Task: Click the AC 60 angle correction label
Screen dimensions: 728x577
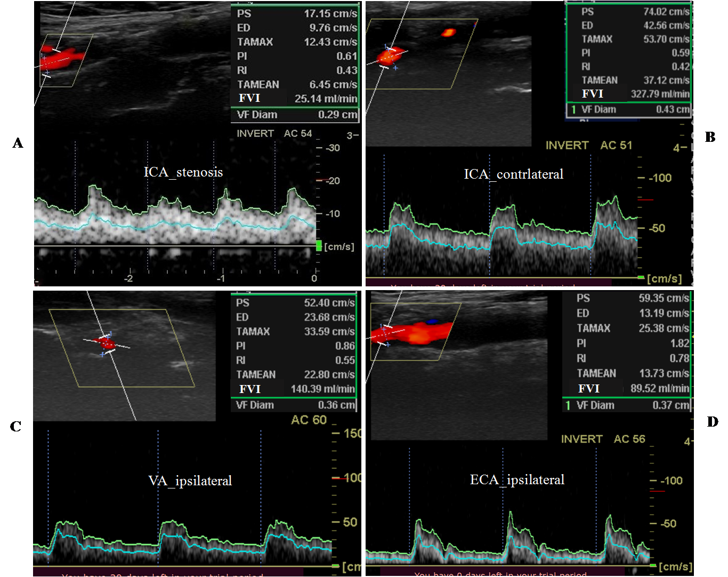Action: 309,420
